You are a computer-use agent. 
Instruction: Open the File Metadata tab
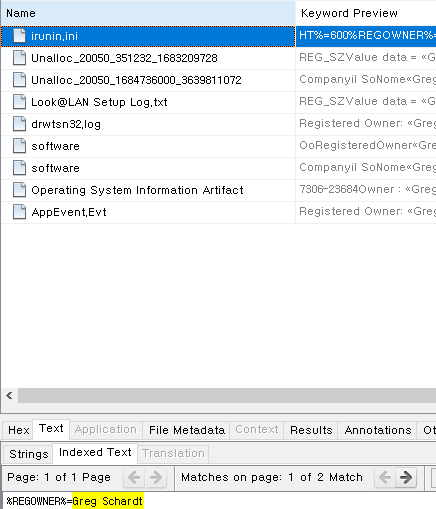tap(187, 430)
